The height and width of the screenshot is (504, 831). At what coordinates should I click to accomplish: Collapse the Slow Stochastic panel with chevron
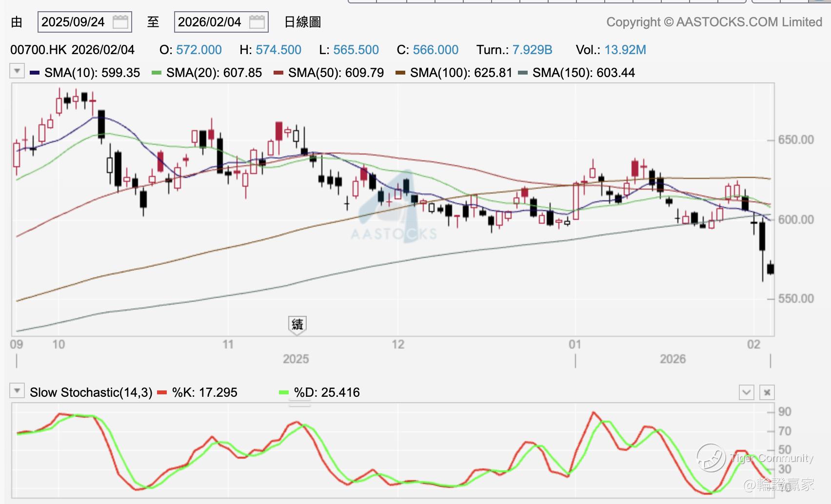click(x=746, y=392)
